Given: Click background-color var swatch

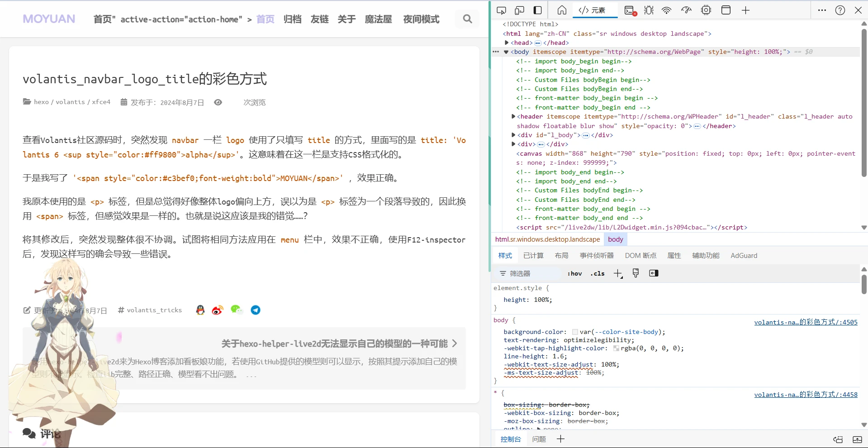Looking at the screenshot, I should tap(575, 332).
